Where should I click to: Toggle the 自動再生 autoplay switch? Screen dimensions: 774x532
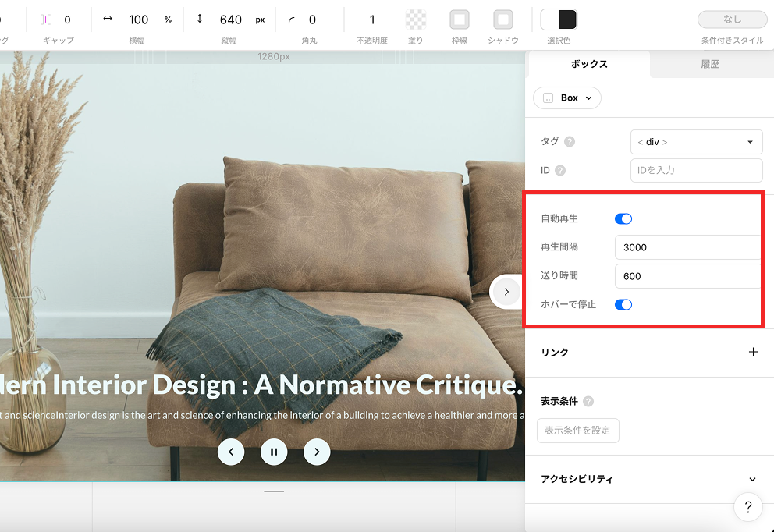[x=623, y=219]
